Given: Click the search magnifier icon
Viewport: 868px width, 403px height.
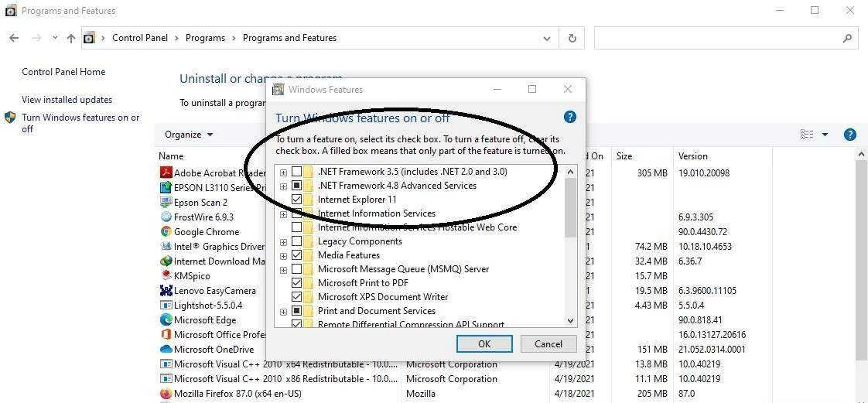Looking at the screenshot, I should 846,38.
